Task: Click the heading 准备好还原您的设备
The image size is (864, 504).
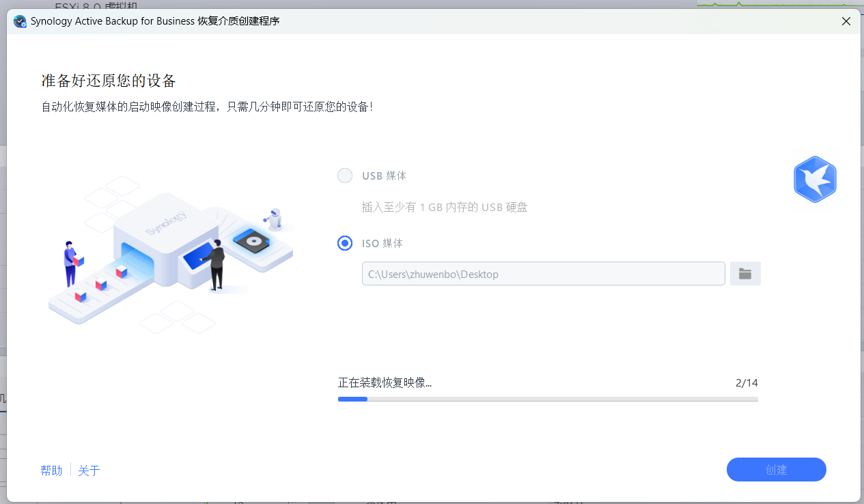Action: pos(109,81)
